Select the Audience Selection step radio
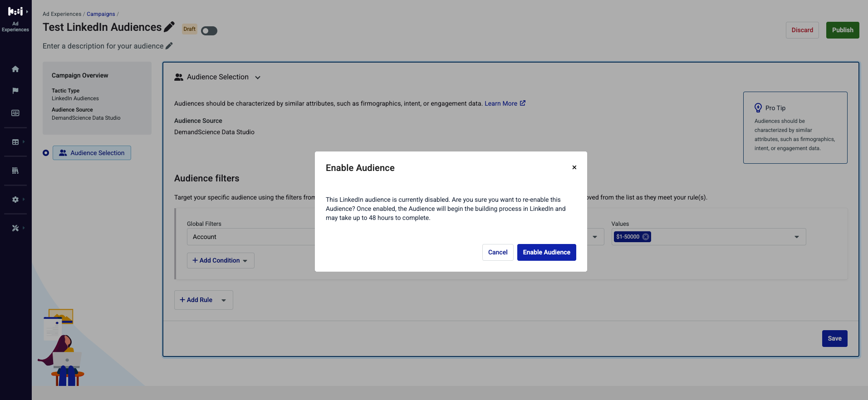 click(x=46, y=153)
